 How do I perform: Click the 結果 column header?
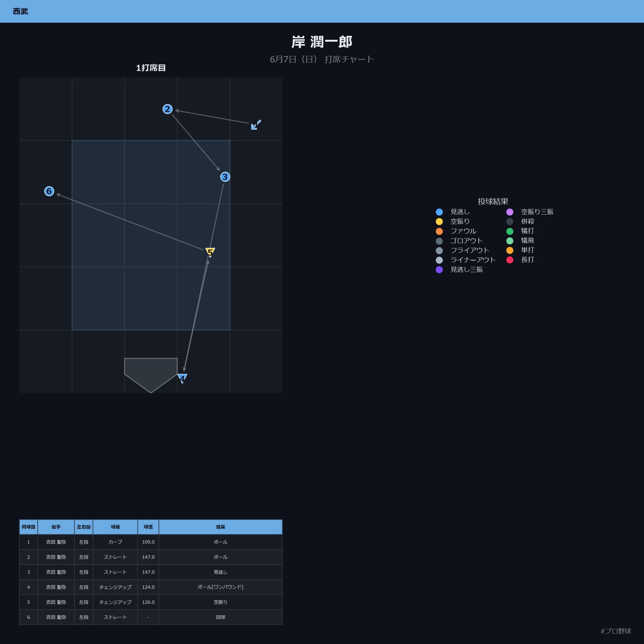[x=220, y=527]
